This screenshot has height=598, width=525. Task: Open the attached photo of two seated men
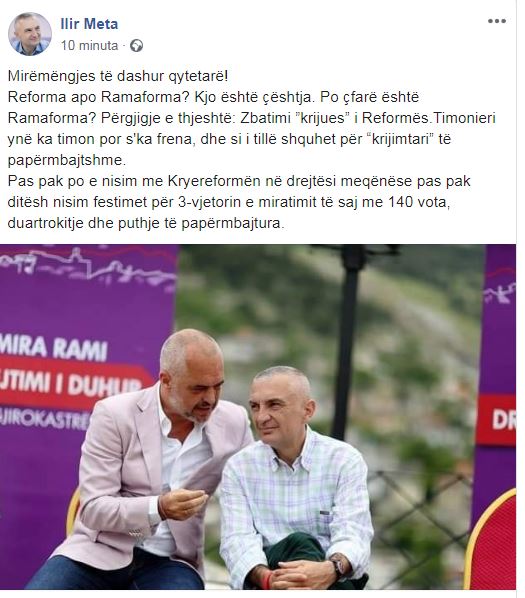[x=258, y=417]
